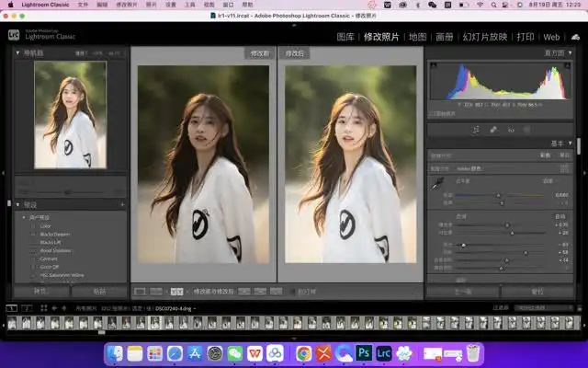Screen dimensions: 588x368
Task: Apply the Boost Shadows preset
Action: (56, 250)
